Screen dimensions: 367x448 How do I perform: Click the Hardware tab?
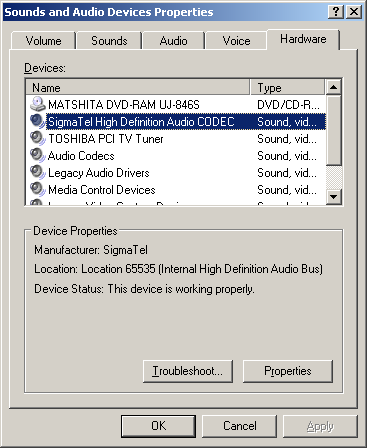tap(303, 39)
